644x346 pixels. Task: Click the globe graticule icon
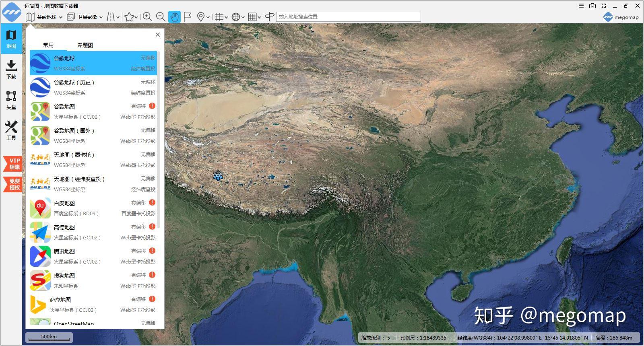[236, 17]
